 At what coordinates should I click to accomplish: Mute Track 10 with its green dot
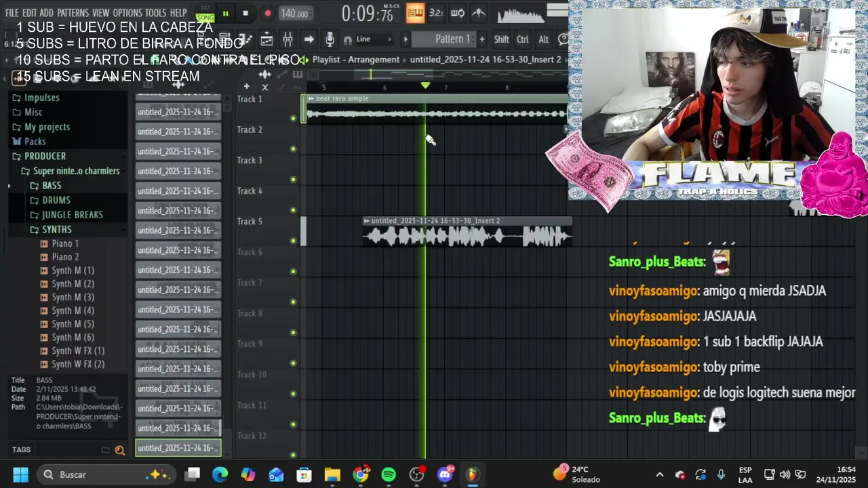(x=293, y=394)
